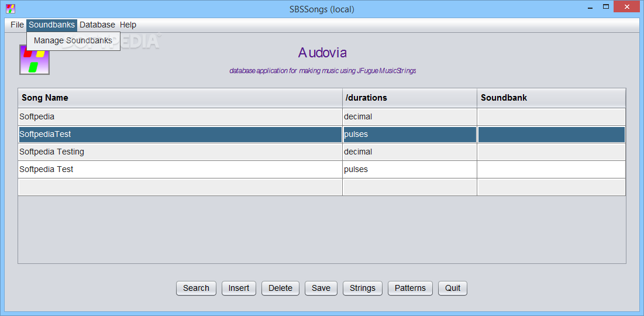Click the Soundbank cell for Softpedia Test row
Image resolution: width=644 pixels, height=316 pixels.
click(x=551, y=169)
